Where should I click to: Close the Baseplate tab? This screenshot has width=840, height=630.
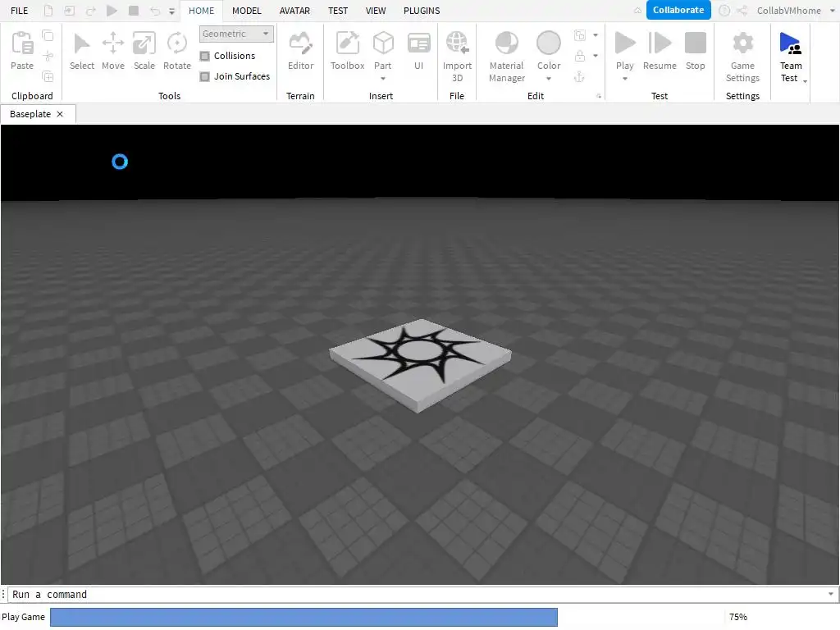(x=60, y=114)
